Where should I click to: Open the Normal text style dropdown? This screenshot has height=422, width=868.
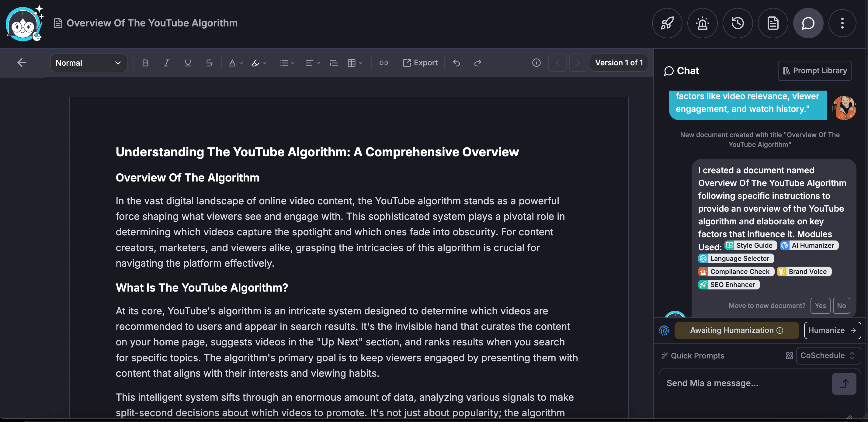click(x=88, y=63)
